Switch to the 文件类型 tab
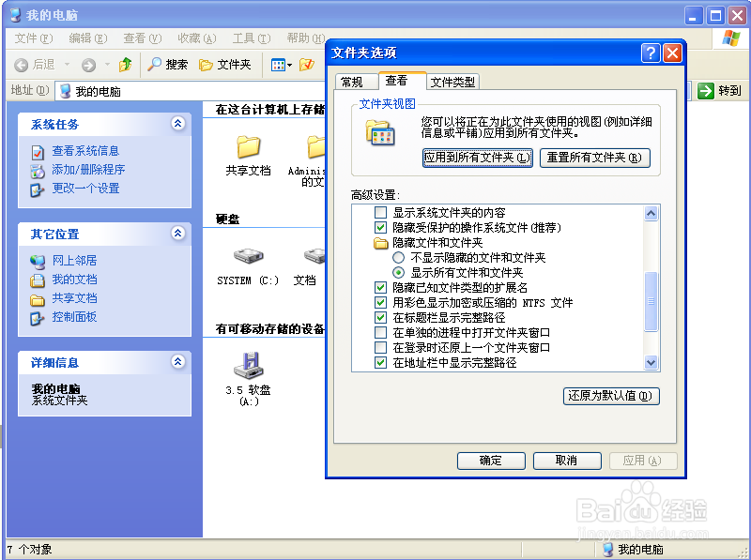 point(453,82)
